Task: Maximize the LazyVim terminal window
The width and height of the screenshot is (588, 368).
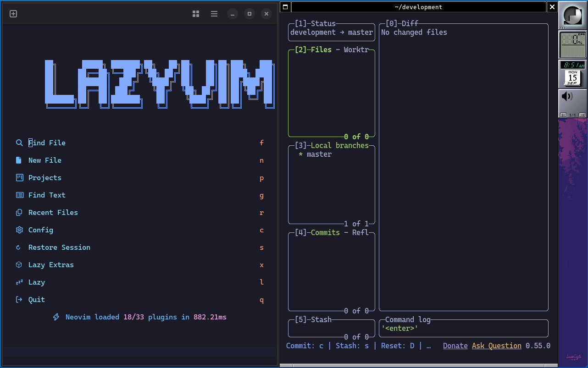Action: 250,14
